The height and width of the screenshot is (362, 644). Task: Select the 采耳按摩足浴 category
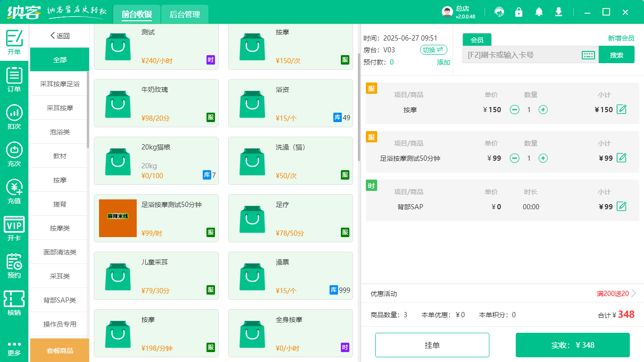tap(59, 84)
